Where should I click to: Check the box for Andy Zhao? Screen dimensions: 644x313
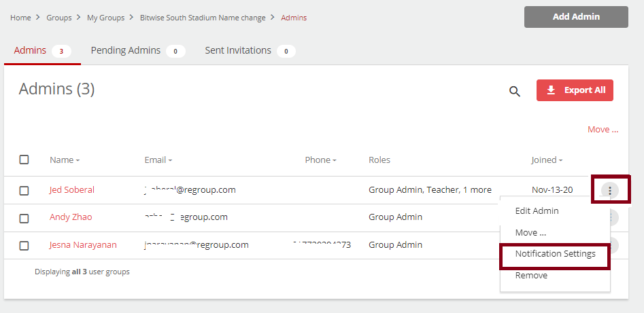[x=24, y=218]
